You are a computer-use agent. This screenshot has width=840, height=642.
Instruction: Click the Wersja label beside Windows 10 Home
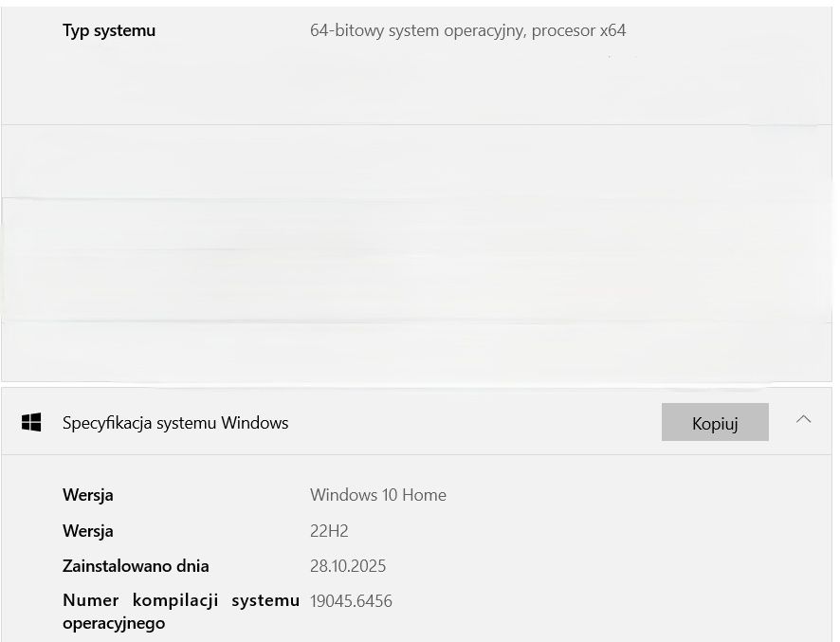point(88,495)
